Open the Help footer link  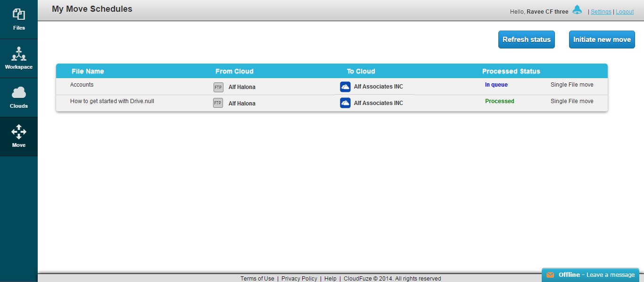(x=330, y=279)
